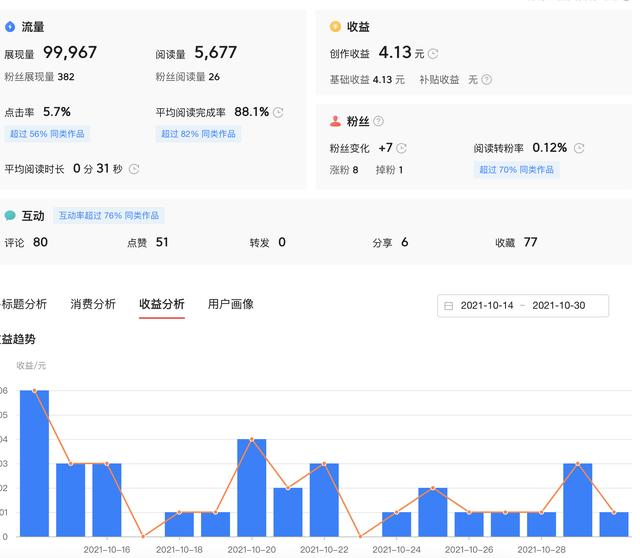The image size is (640, 558).
Task: Click the 互动率超过 76% 同类作品 badge
Action: (x=109, y=216)
